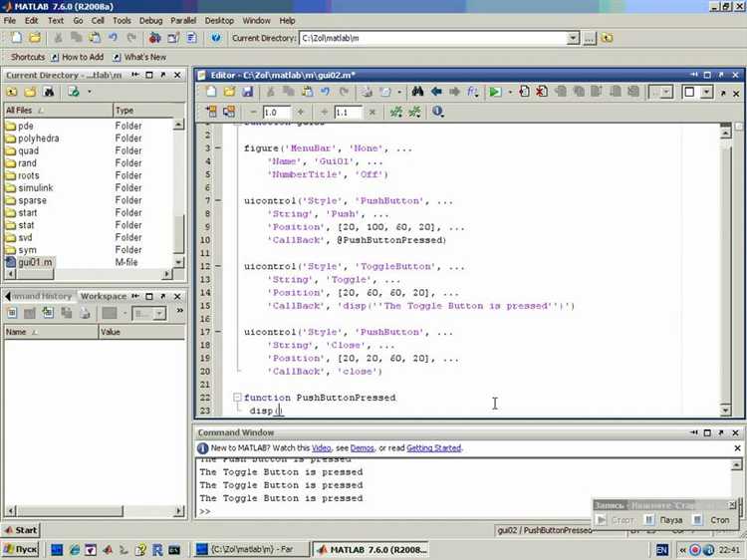Viewport: 747px width, 560px height.
Task: Click the Стоп recording button
Action: coord(711,520)
